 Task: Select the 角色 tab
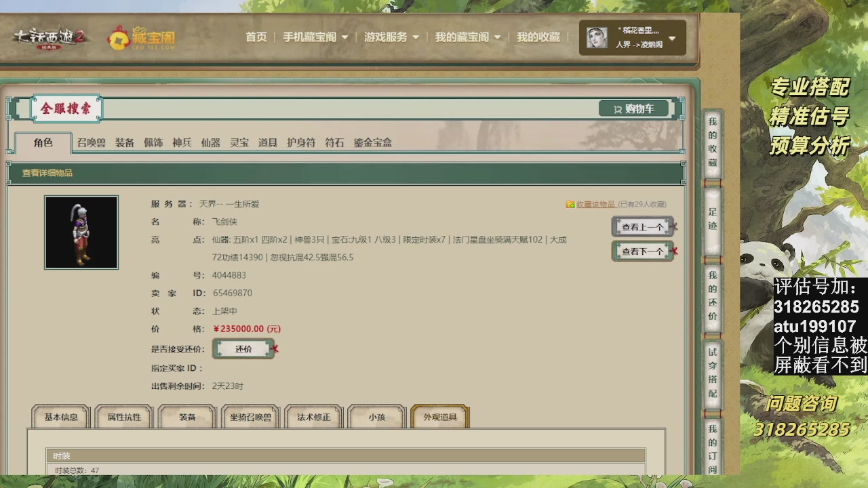click(43, 143)
